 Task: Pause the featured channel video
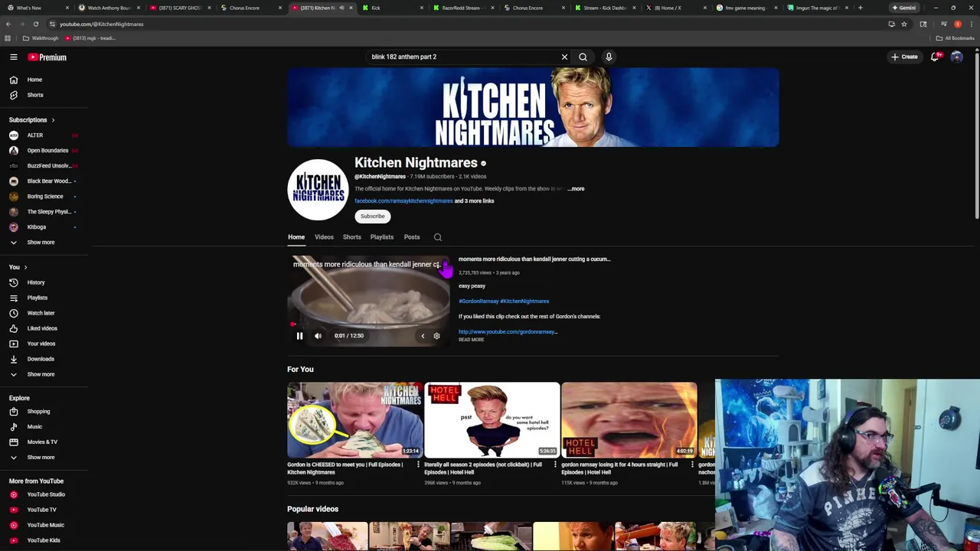299,336
